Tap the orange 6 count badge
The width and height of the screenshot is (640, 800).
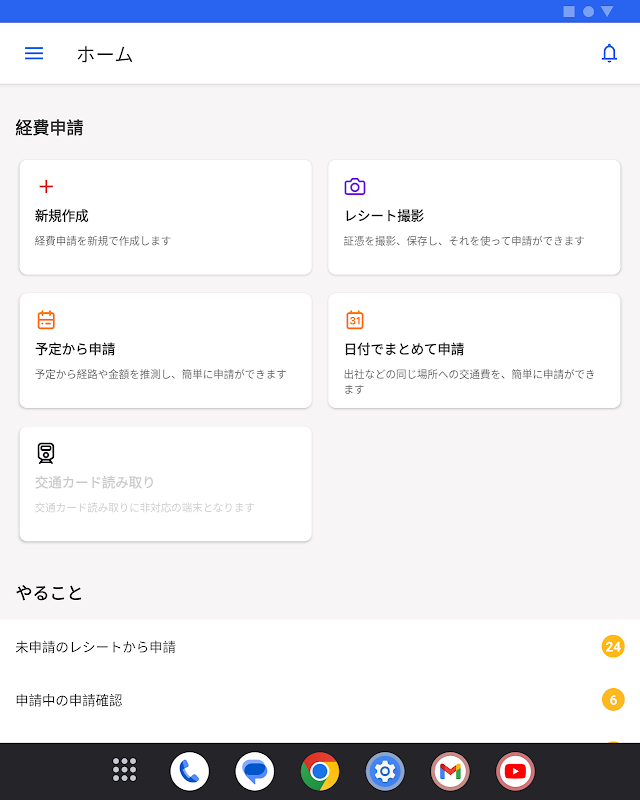pos(613,700)
